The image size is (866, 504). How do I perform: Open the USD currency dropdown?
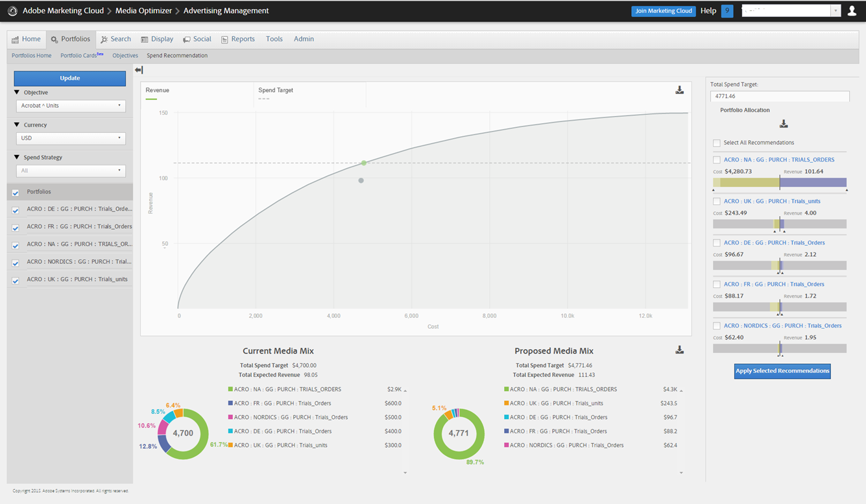[x=71, y=138]
